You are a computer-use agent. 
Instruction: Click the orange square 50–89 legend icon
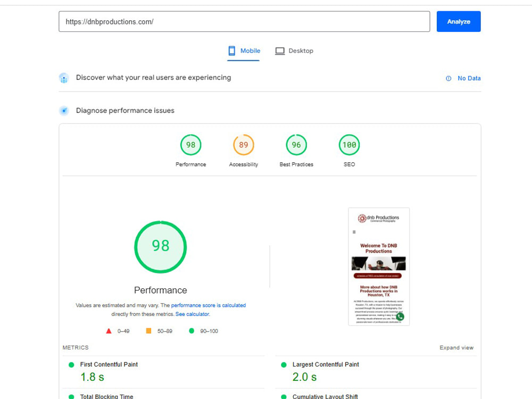(148, 331)
